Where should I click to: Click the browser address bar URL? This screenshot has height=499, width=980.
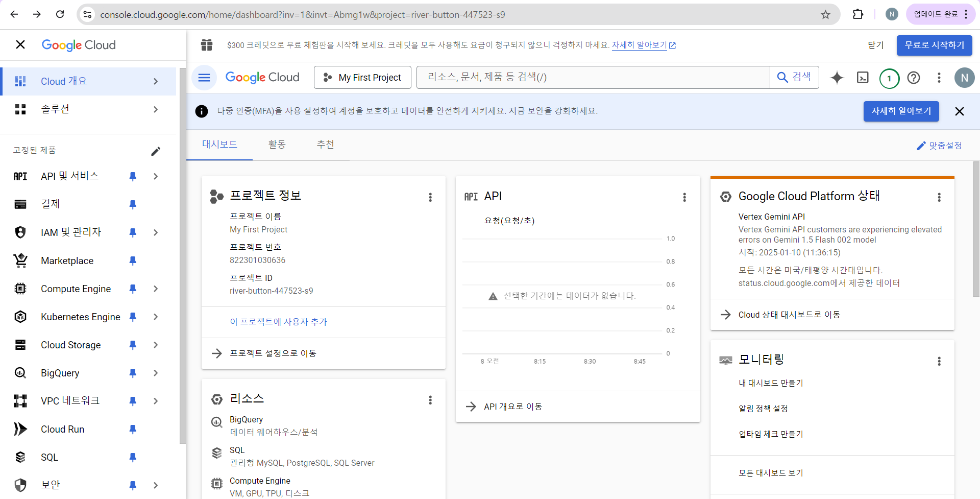click(303, 14)
